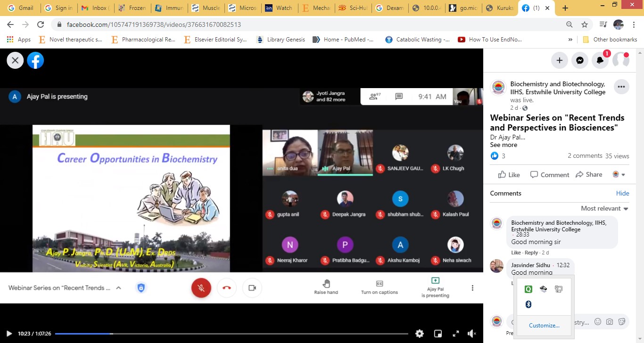Screen dimensions: 644x343
Task: Open video quality settings gear
Action: [420, 334]
